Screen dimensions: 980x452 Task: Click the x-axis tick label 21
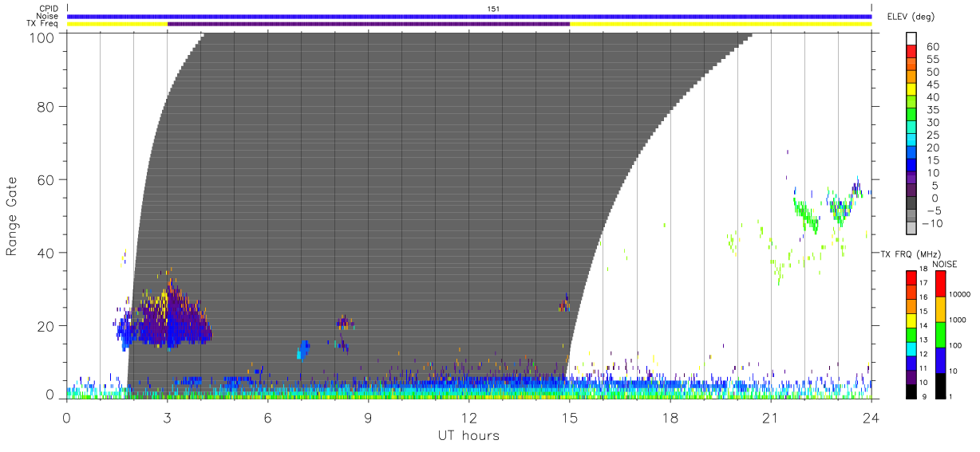pyautogui.click(x=771, y=417)
